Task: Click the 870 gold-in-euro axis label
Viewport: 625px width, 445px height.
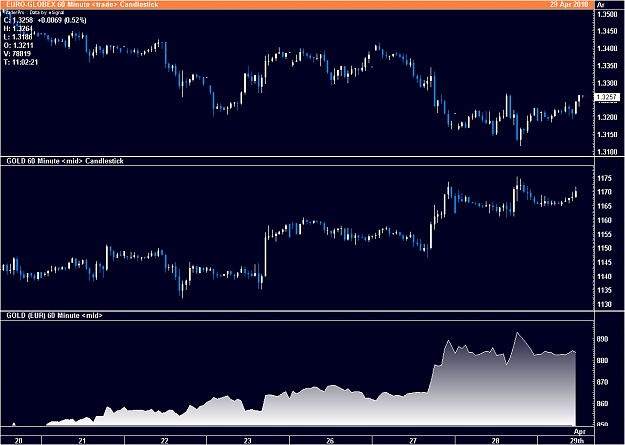Action: pos(603,382)
